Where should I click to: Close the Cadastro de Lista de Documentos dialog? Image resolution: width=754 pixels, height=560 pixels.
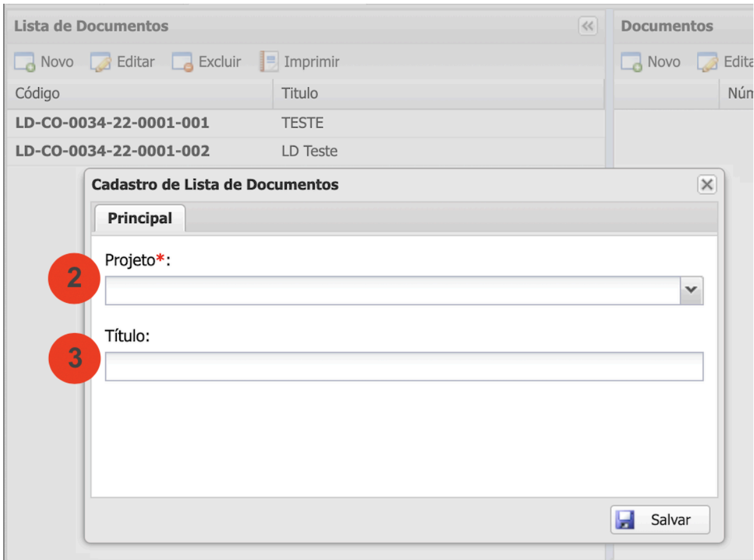coord(706,184)
